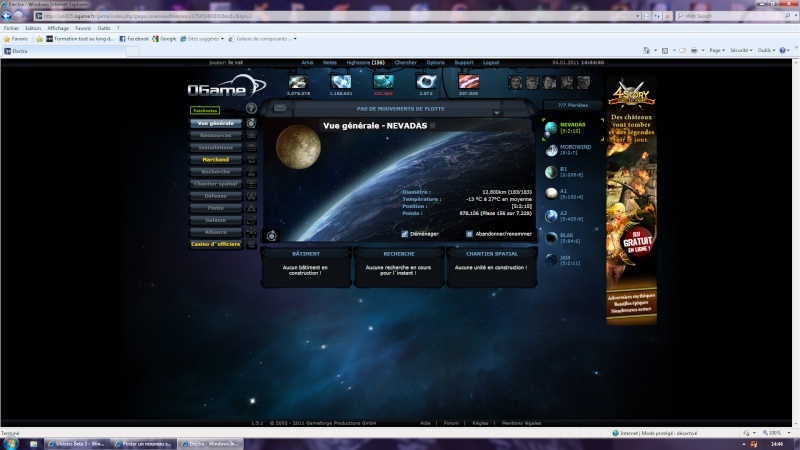Click the deuterium resource icon

[383, 82]
